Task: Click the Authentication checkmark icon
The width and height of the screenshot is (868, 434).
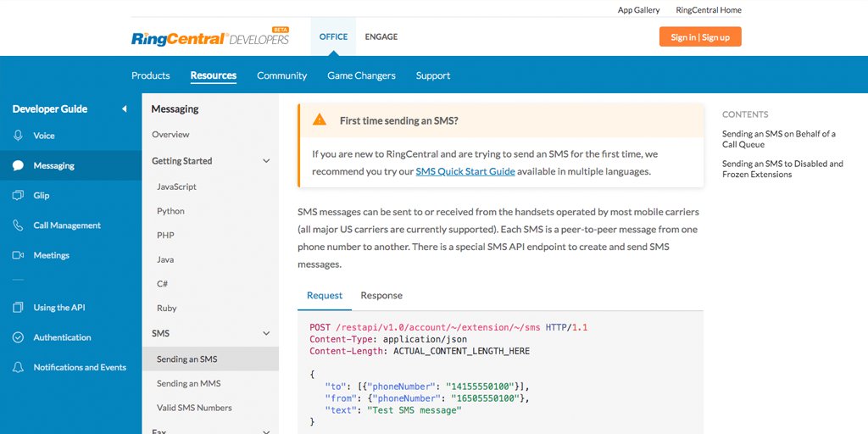Action: pos(18,337)
